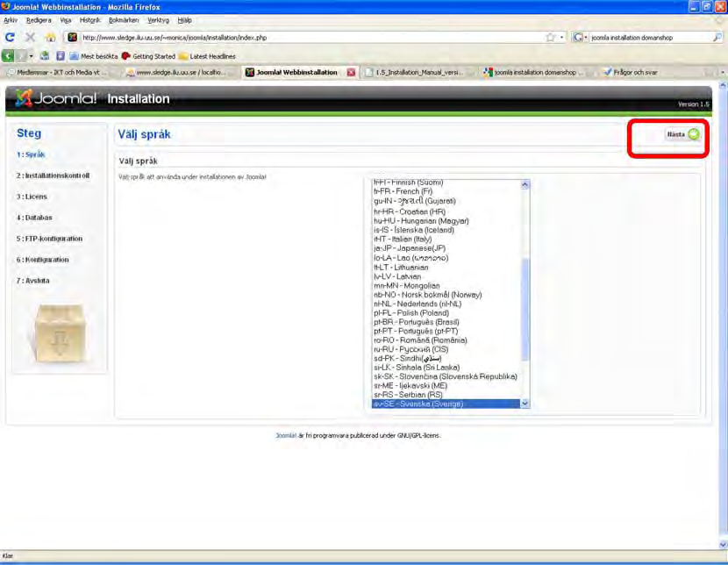Open the Historik menu

[x=89, y=20]
